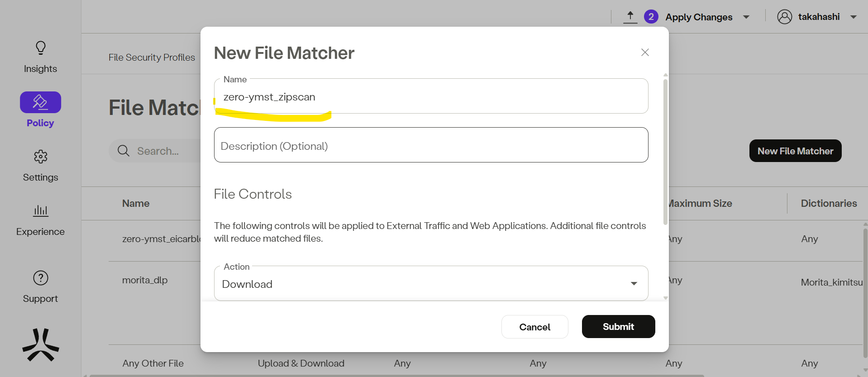Open Settings gear icon in sidebar
The height and width of the screenshot is (377, 868).
[40, 157]
